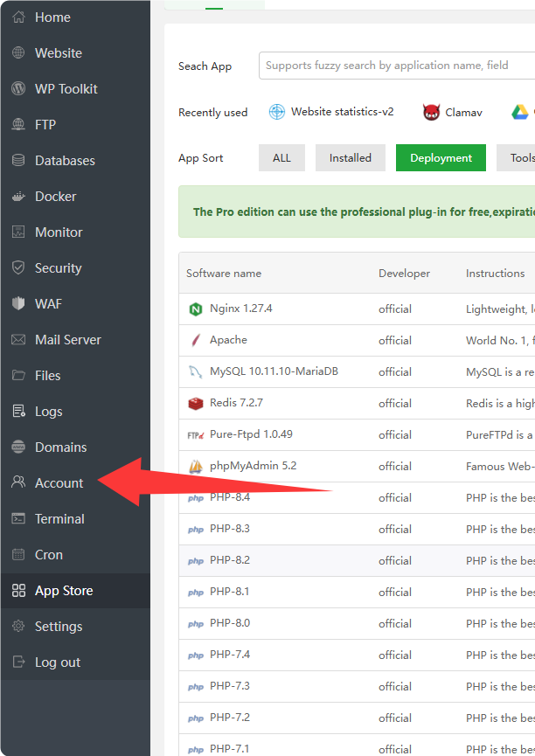This screenshot has height=756, width=535.
Task: Click the Cron calendar icon
Action: (x=18, y=554)
